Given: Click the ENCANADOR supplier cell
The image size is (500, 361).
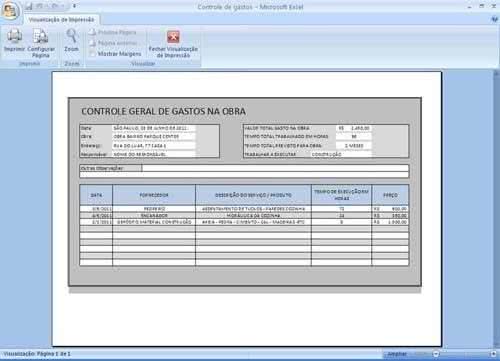Looking at the screenshot, I should 154,216.
